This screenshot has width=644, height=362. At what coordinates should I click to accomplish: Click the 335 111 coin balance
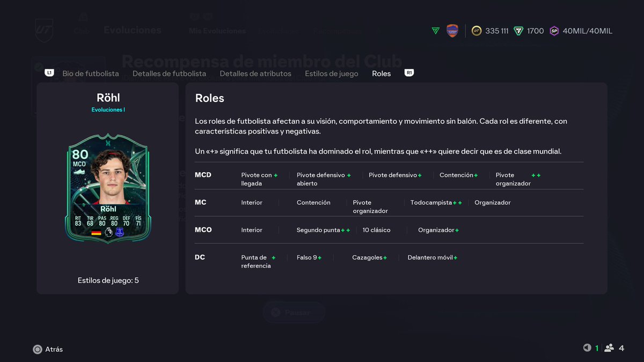pos(497,31)
